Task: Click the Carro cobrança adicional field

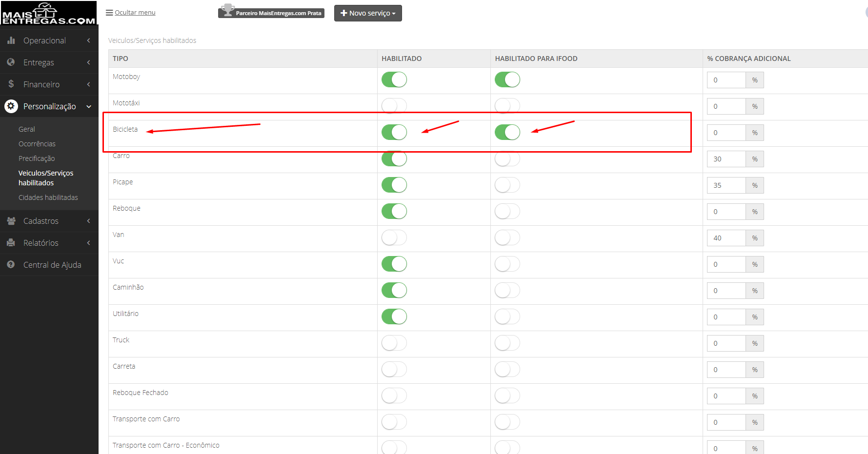Action: (726, 159)
